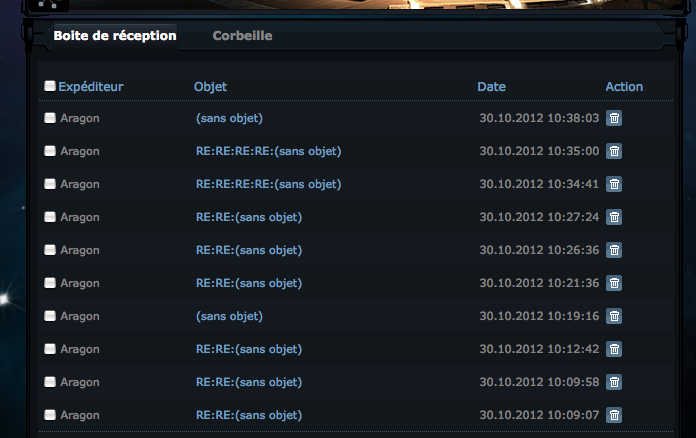Check the box for the 10:38:03 Aragon message

coord(50,118)
